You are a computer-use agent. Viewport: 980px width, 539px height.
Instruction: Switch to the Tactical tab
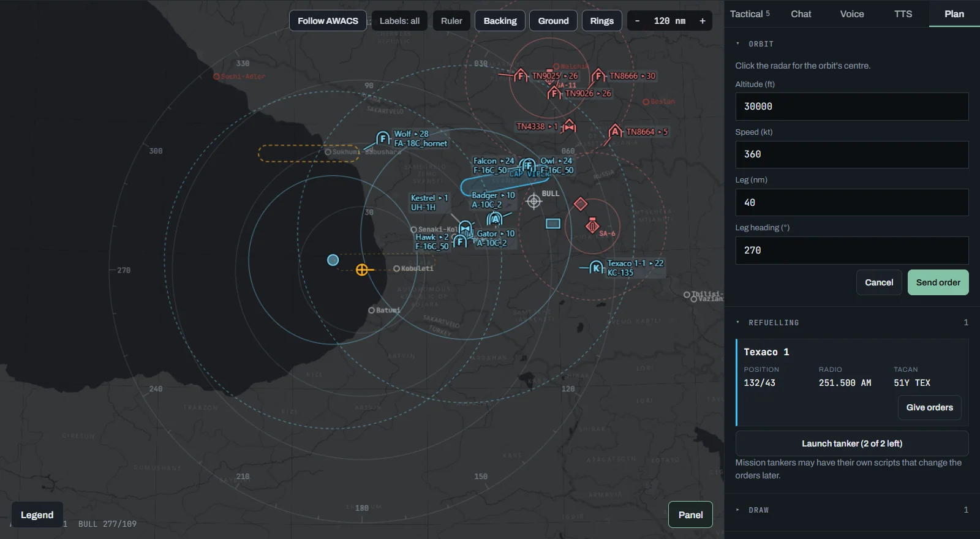tap(750, 13)
